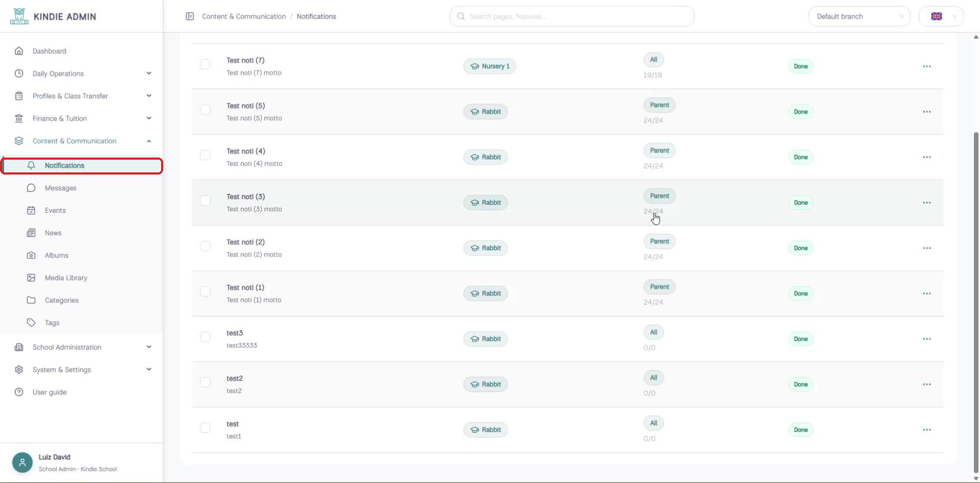
Task: Select the checkbox for Test noti (7)
Action: [x=205, y=64]
